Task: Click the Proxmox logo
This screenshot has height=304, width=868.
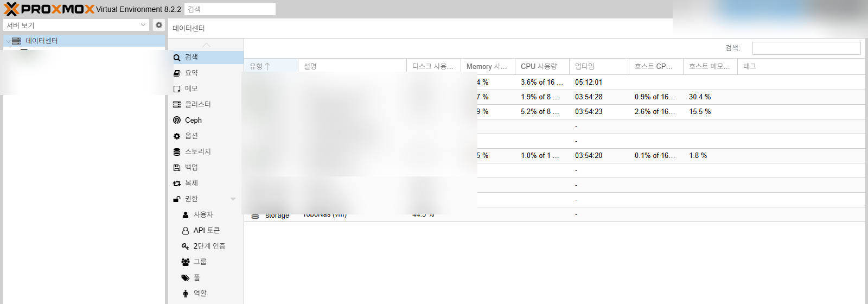Action: coord(49,9)
